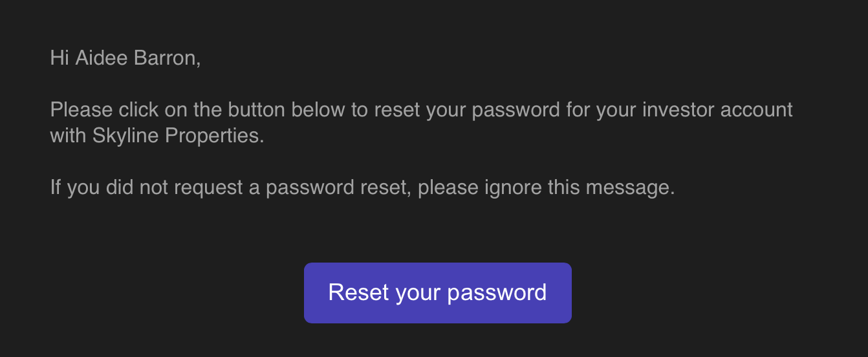Click the word Please opening the second paragraph
Viewport: 868px width, 357px height.
(x=82, y=109)
